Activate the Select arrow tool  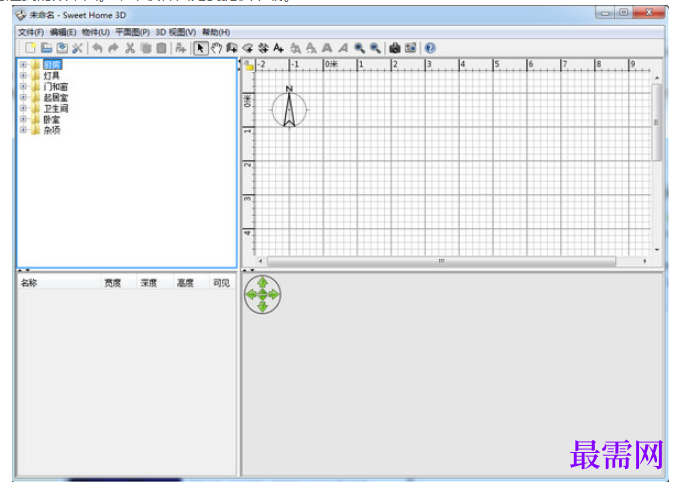201,48
